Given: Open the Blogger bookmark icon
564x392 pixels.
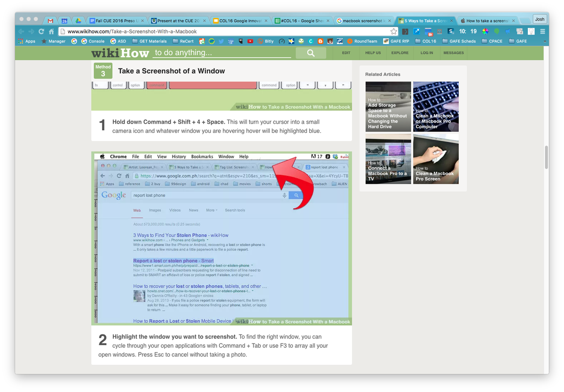Looking at the screenshot, I should pyautogui.click(x=321, y=41).
